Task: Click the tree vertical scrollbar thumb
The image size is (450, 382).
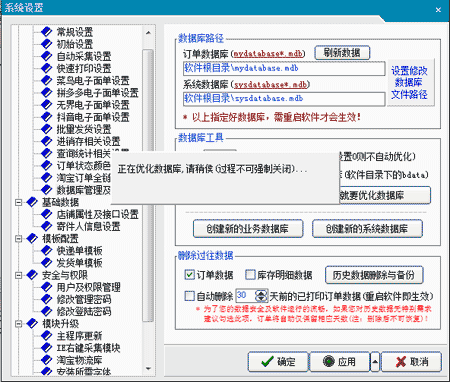Action: point(148,185)
